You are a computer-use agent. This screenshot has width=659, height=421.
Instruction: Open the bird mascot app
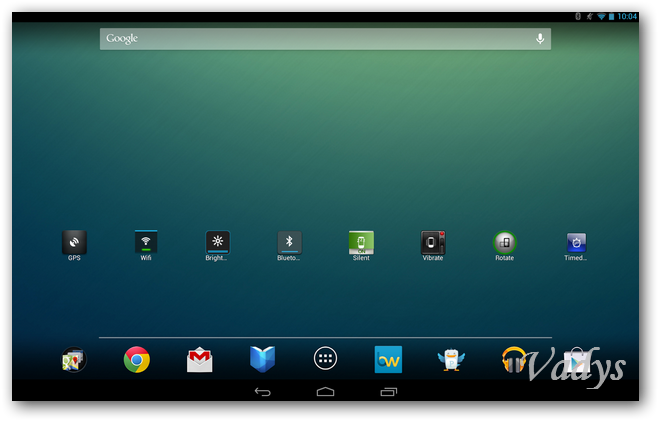pyautogui.click(x=451, y=360)
